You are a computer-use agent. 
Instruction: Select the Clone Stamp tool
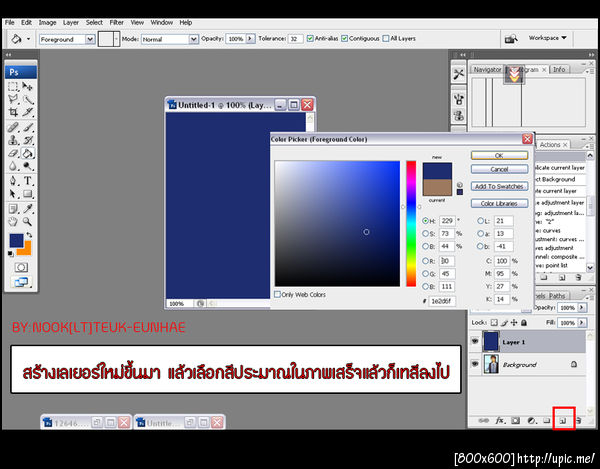13,140
